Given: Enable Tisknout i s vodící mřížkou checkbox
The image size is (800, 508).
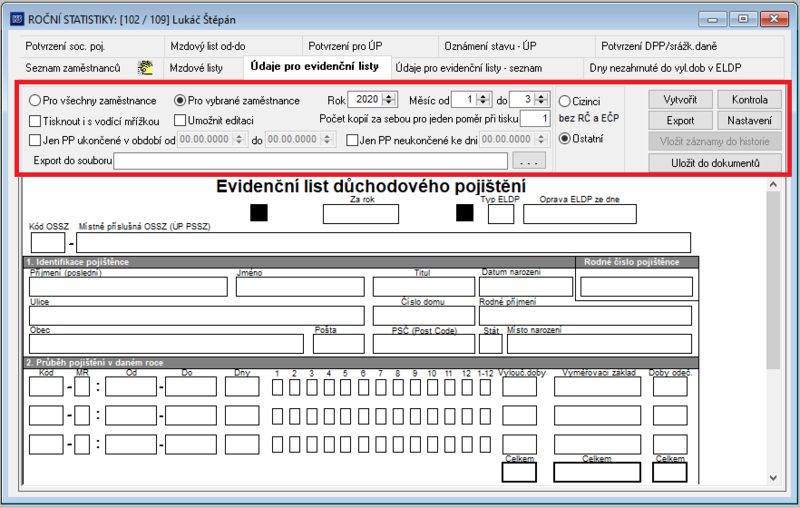Looking at the screenshot, I should tap(35, 121).
